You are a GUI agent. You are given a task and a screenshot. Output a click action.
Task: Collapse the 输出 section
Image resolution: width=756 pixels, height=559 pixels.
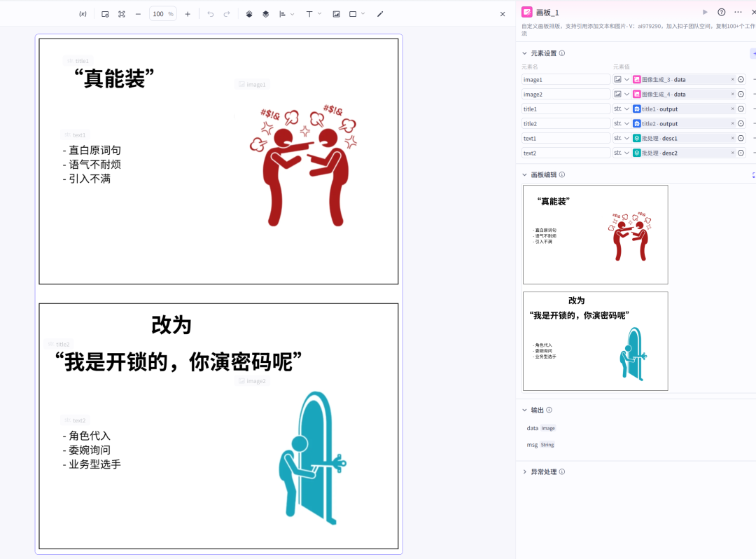click(x=524, y=410)
